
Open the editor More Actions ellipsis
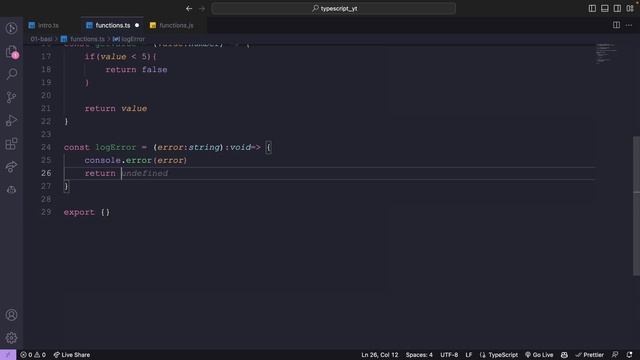click(x=629, y=25)
